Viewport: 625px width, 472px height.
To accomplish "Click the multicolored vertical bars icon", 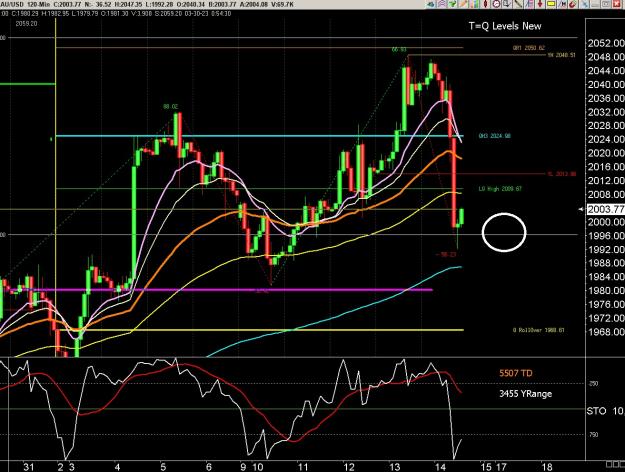I will (x=474, y=4).
